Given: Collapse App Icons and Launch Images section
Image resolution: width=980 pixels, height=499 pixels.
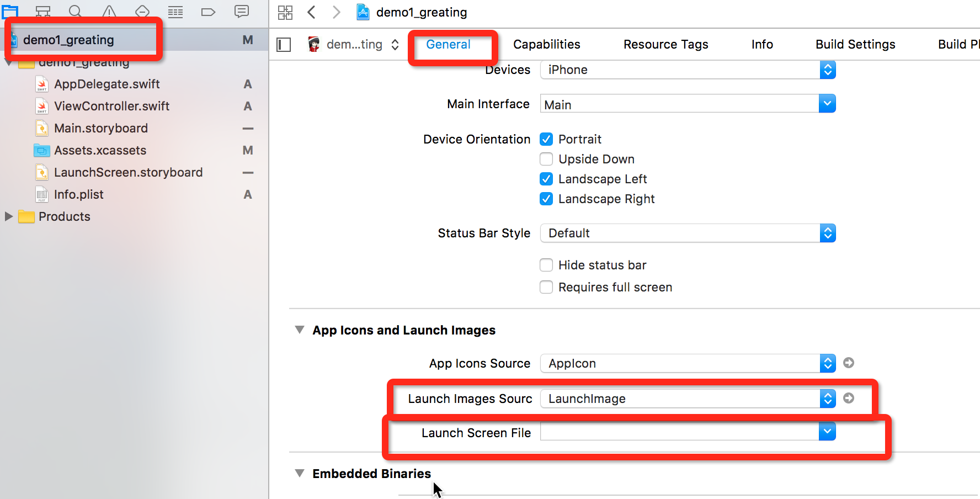Looking at the screenshot, I should pyautogui.click(x=300, y=330).
